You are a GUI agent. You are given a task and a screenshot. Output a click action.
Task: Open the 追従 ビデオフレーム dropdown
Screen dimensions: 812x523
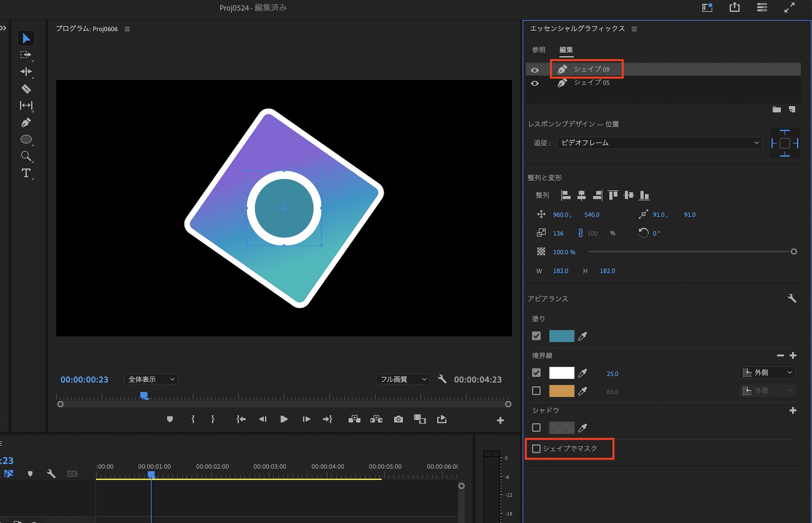[659, 143]
